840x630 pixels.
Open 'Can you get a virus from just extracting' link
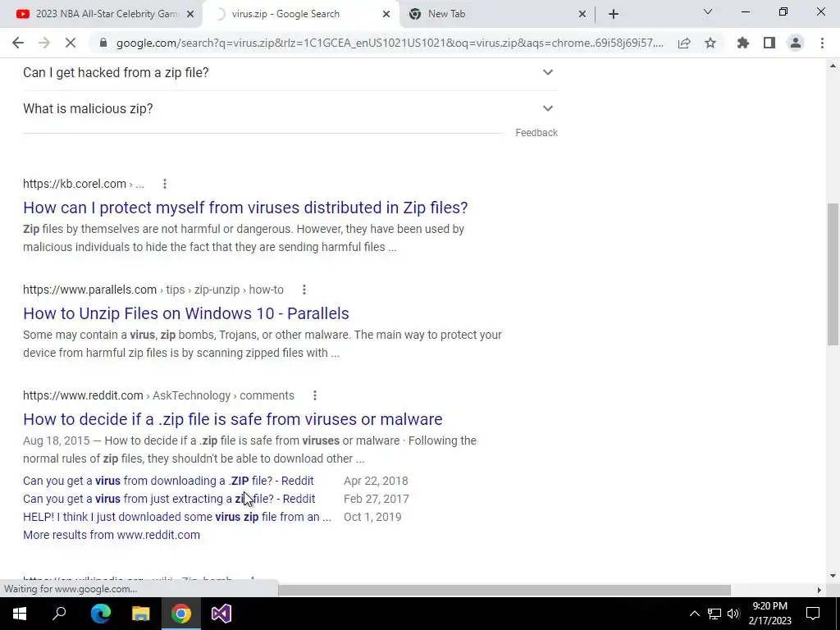click(x=169, y=499)
